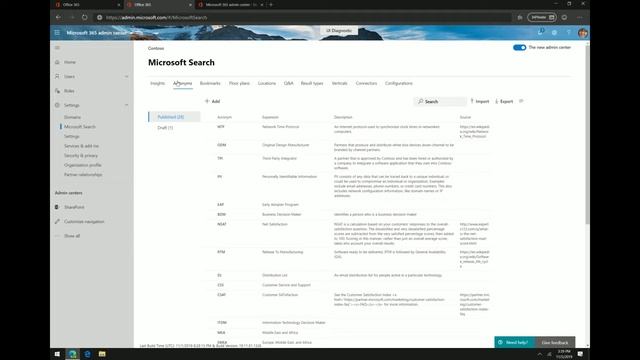Open the help question mark icon
This screenshot has height=360, width=640.
pos(568,33)
